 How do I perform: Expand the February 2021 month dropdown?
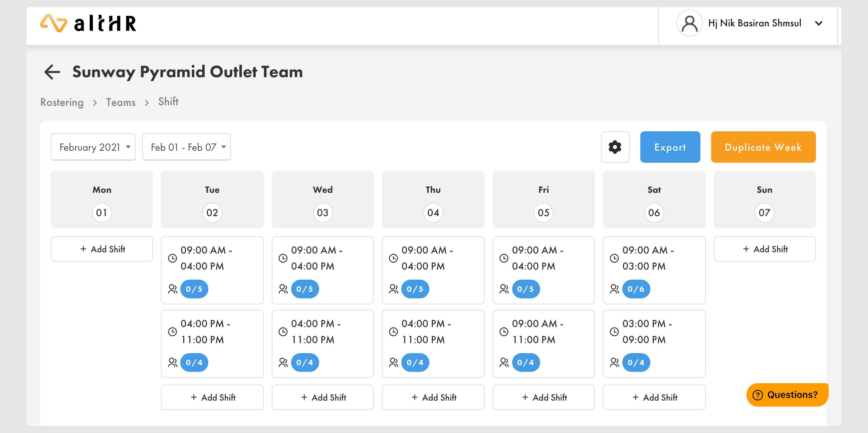[93, 147]
